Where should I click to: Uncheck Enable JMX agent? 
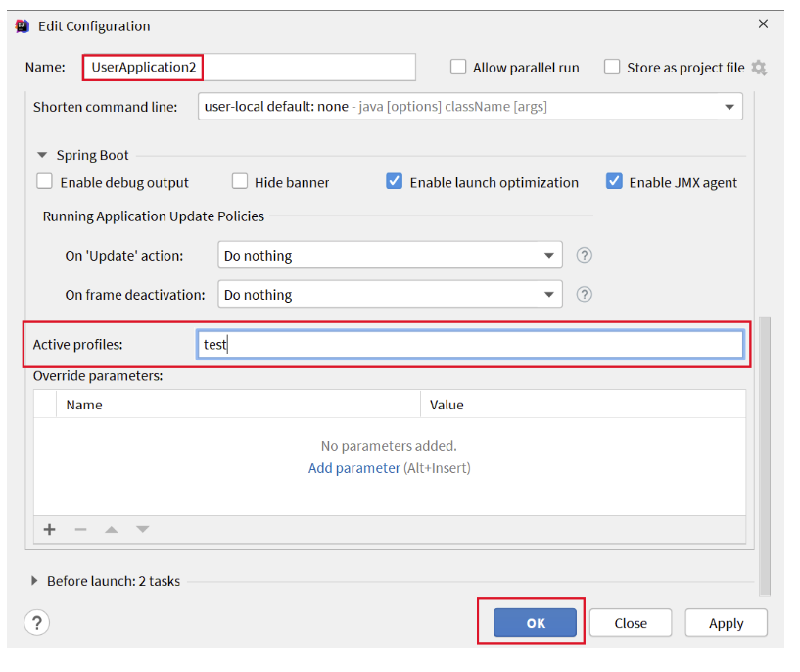(x=614, y=181)
